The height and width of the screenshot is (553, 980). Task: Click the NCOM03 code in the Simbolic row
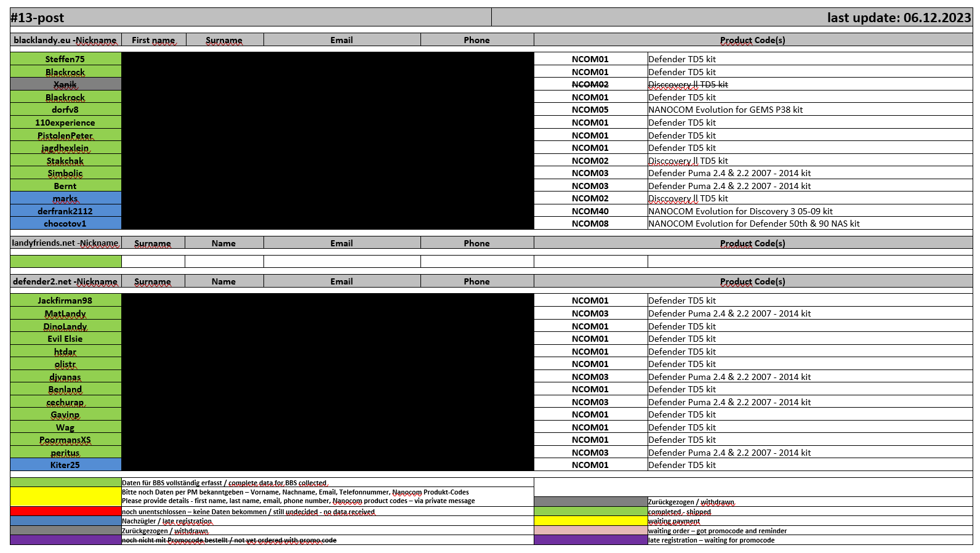[x=590, y=173]
